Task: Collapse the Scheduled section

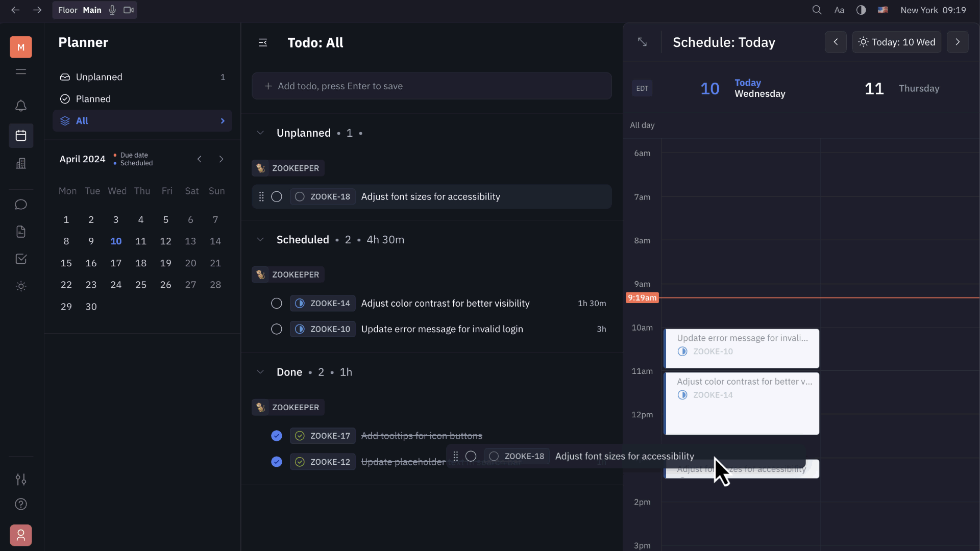Action: (x=260, y=239)
